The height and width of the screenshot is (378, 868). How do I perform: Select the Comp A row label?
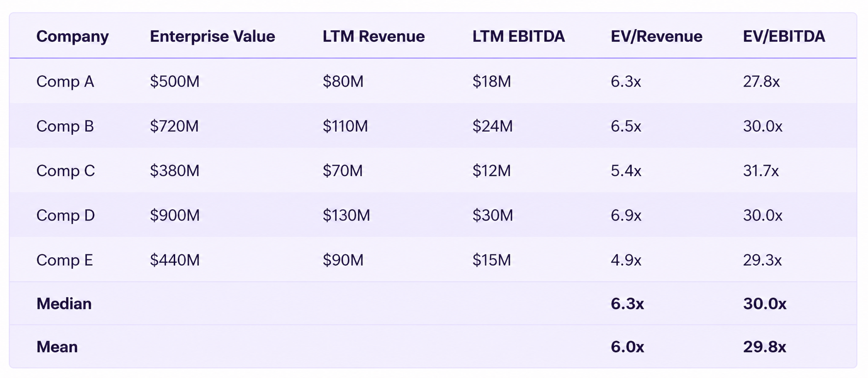(x=65, y=81)
